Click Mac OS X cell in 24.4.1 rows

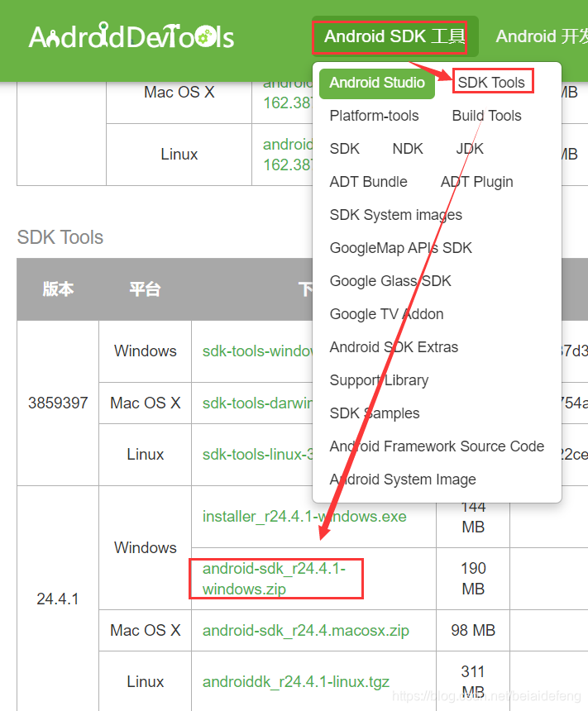[x=146, y=630]
